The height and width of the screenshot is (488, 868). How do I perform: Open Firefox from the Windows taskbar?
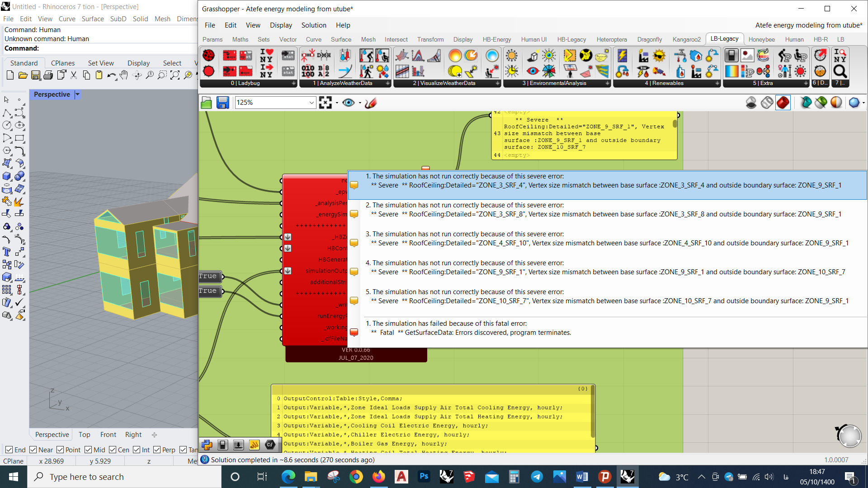click(x=378, y=477)
